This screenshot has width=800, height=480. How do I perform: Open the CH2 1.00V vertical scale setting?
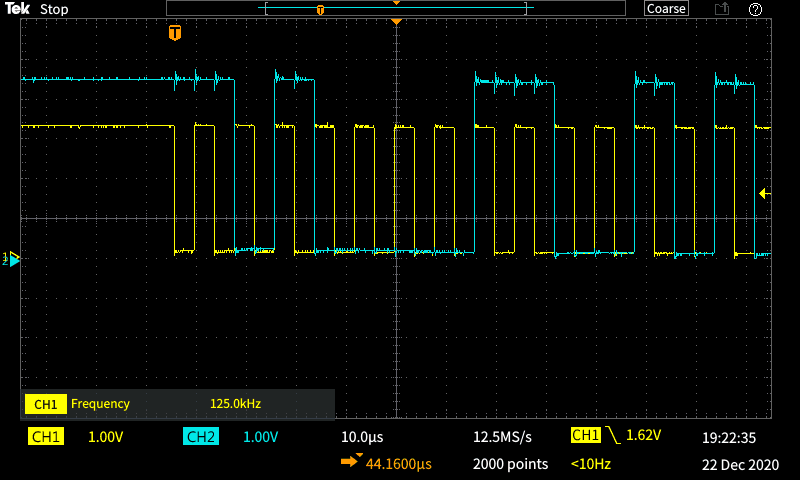(x=261, y=437)
